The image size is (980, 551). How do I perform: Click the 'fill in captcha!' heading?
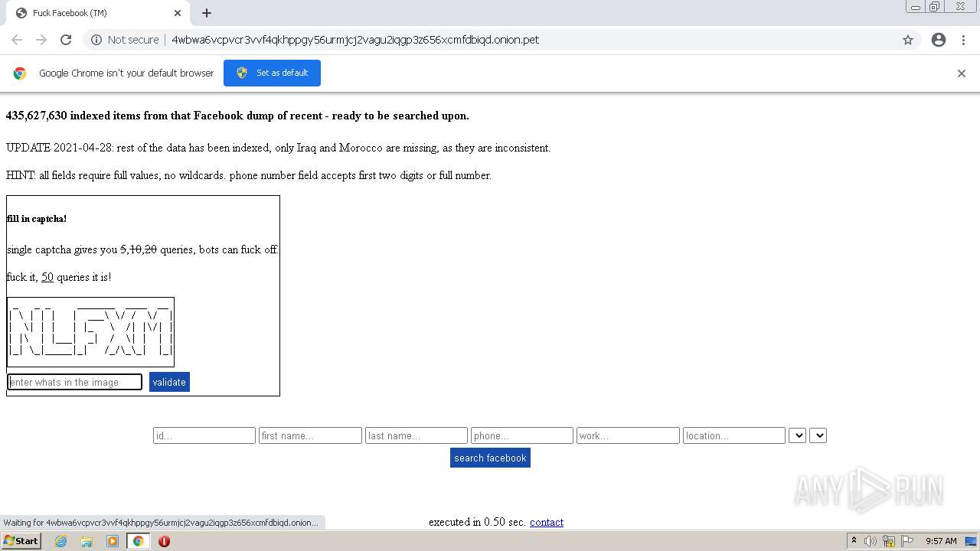[37, 219]
